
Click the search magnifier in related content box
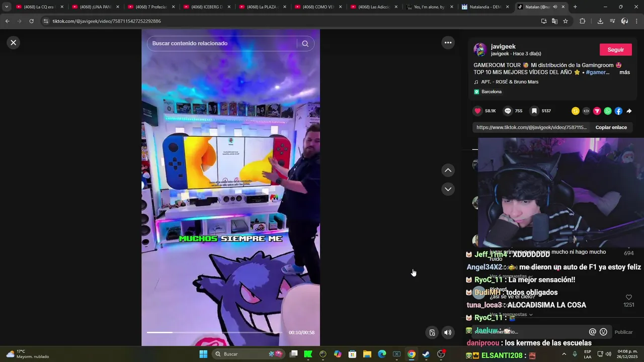click(305, 44)
